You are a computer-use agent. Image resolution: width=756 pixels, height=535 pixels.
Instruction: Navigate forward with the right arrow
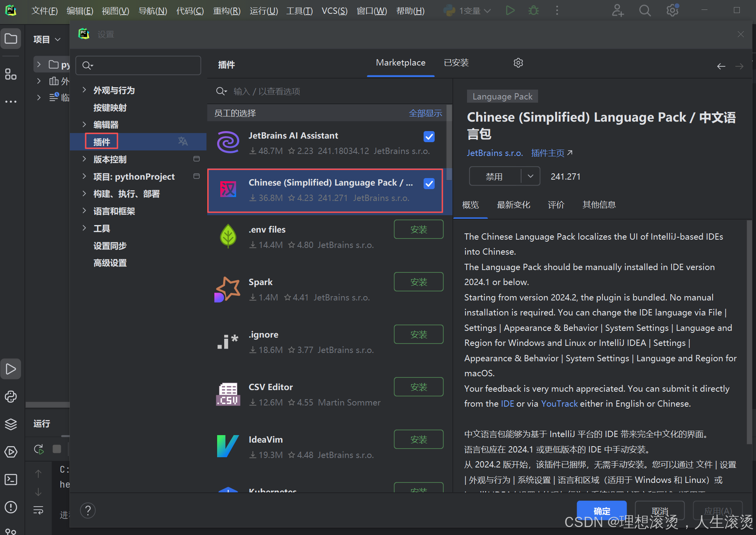pyautogui.click(x=739, y=66)
